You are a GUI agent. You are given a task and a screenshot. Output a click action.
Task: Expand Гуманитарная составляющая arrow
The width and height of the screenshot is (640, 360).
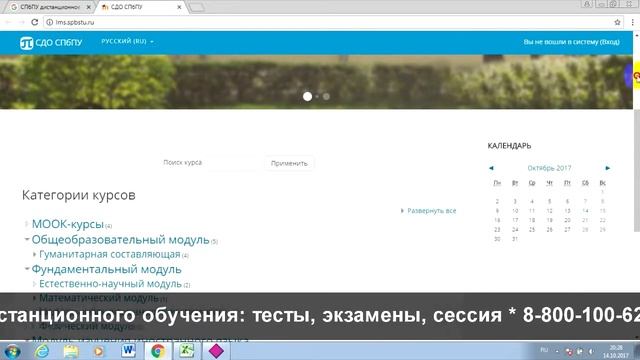[34, 254]
